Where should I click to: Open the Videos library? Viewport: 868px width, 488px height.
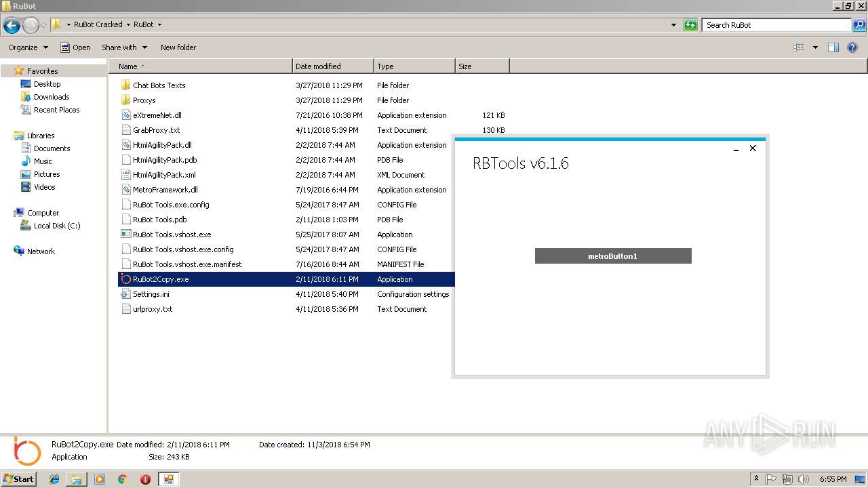44,187
